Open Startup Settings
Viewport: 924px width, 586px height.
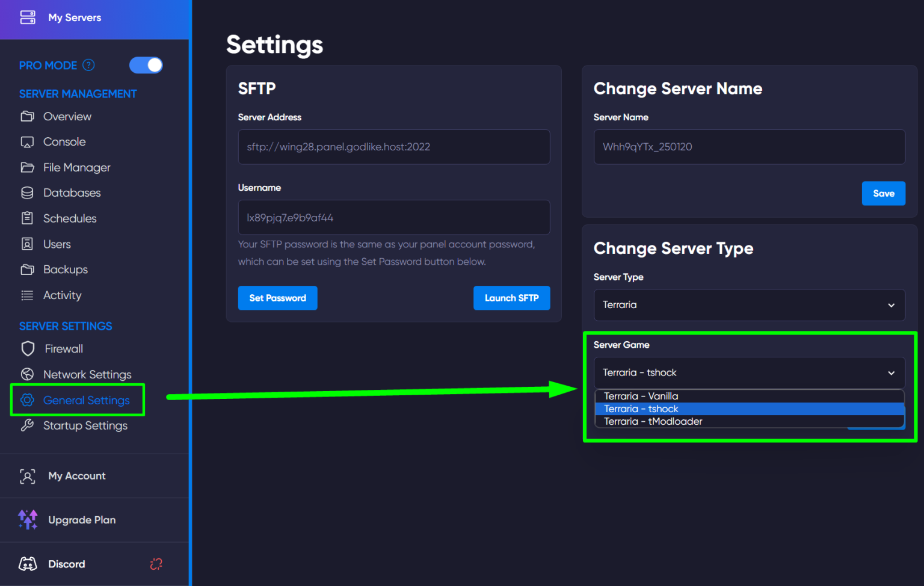(x=85, y=425)
